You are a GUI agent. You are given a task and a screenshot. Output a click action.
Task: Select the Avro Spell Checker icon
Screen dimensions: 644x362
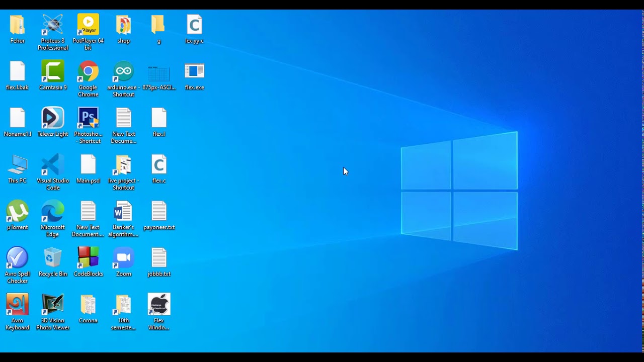click(x=18, y=258)
